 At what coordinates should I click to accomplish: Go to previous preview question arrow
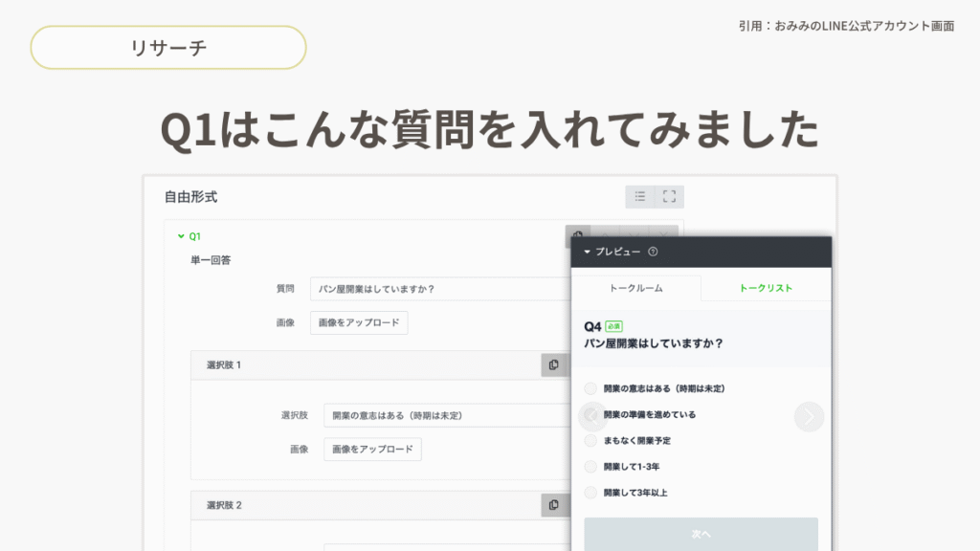[x=591, y=416]
